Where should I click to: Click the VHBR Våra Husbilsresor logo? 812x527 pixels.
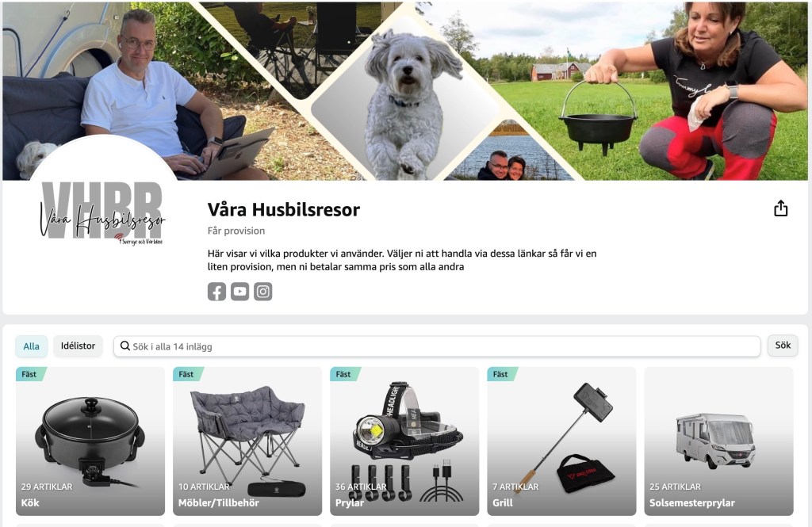click(102, 213)
